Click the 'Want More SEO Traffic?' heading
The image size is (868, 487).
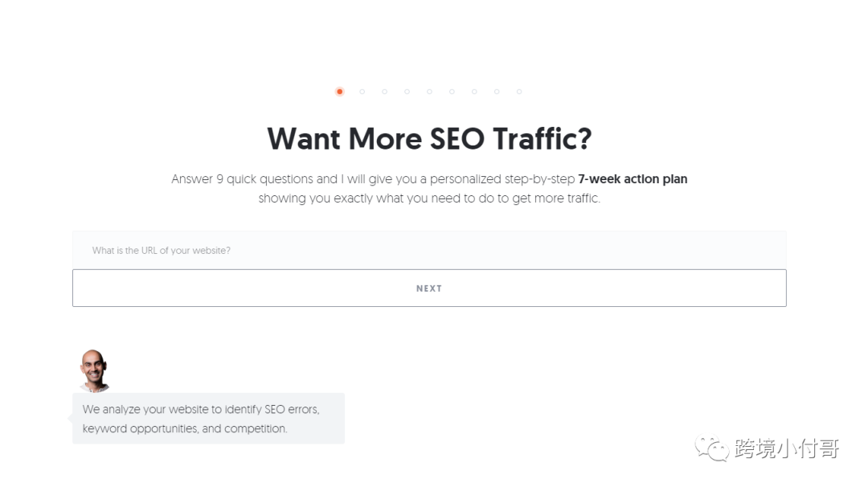pyautogui.click(x=429, y=139)
